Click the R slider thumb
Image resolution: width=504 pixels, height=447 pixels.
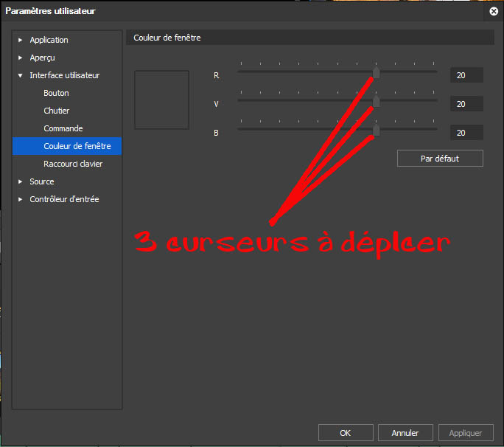click(376, 72)
